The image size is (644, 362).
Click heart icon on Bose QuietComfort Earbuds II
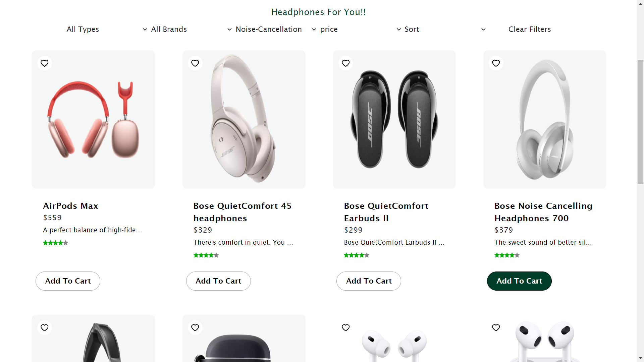(346, 63)
